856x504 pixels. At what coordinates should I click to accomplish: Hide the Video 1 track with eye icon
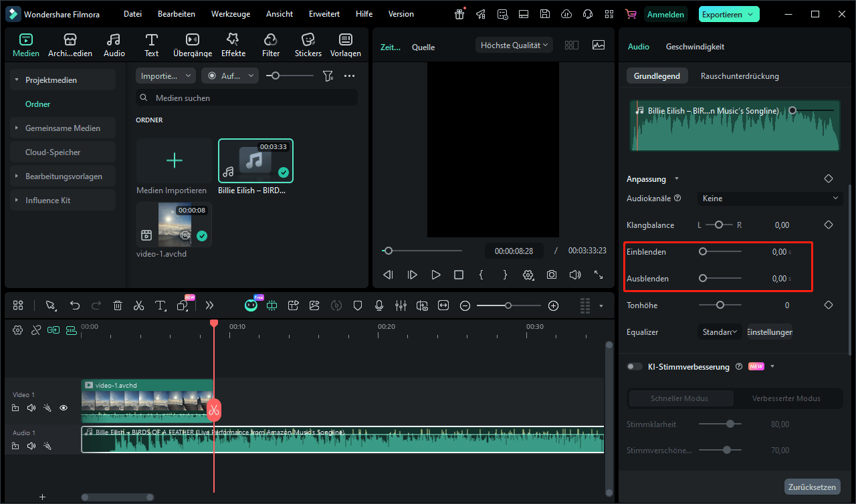tap(64, 408)
